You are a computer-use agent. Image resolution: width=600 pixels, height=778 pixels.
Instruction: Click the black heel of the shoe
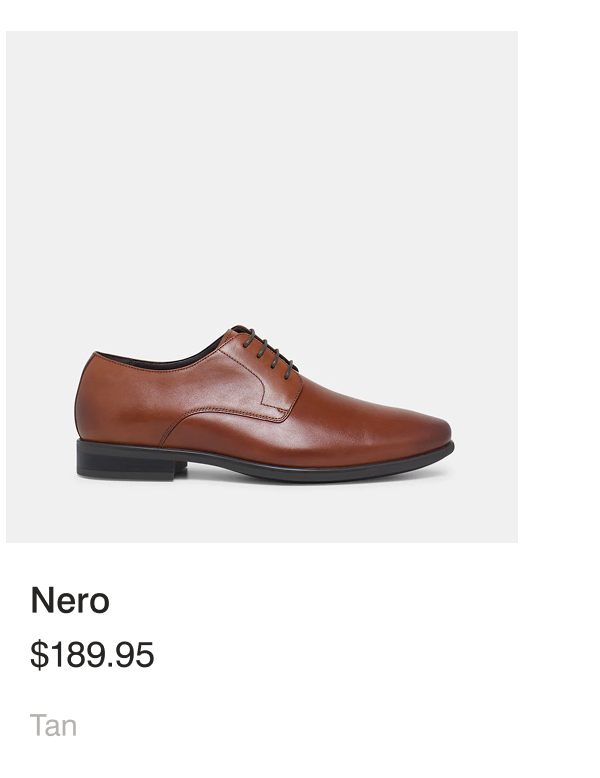pos(130,461)
